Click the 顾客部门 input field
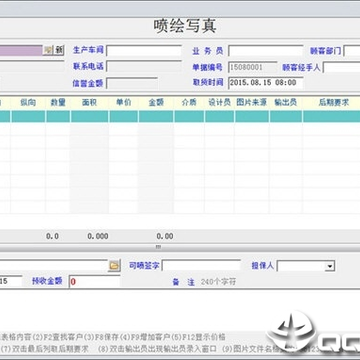The width and height of the screenshot is (360, 360). [x=352, y=51]
